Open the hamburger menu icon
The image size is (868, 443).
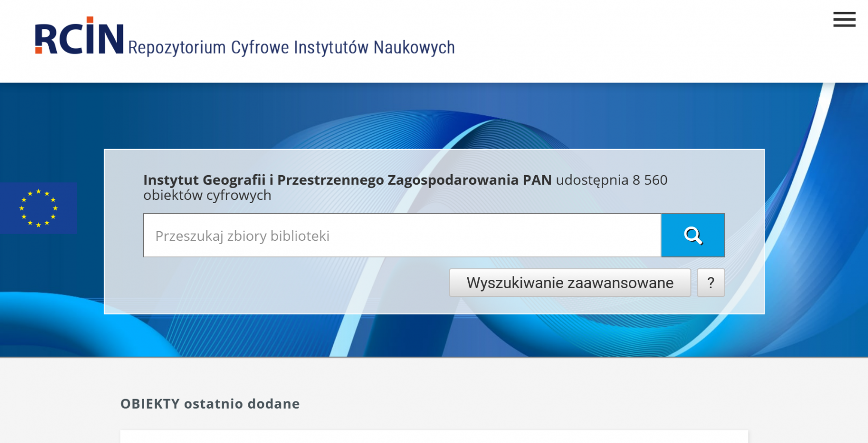[844, 19]
